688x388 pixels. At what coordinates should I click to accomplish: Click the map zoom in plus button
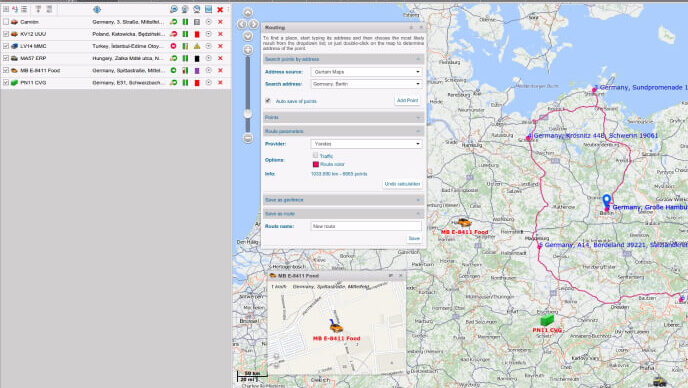(247, 50)
